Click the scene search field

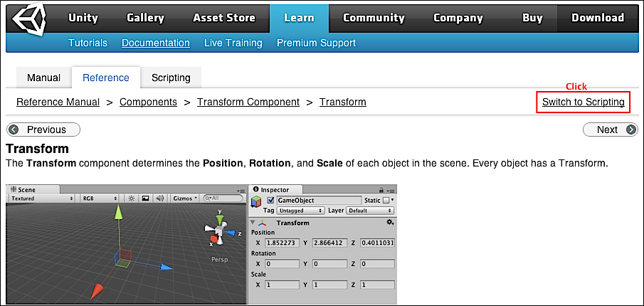223,199
